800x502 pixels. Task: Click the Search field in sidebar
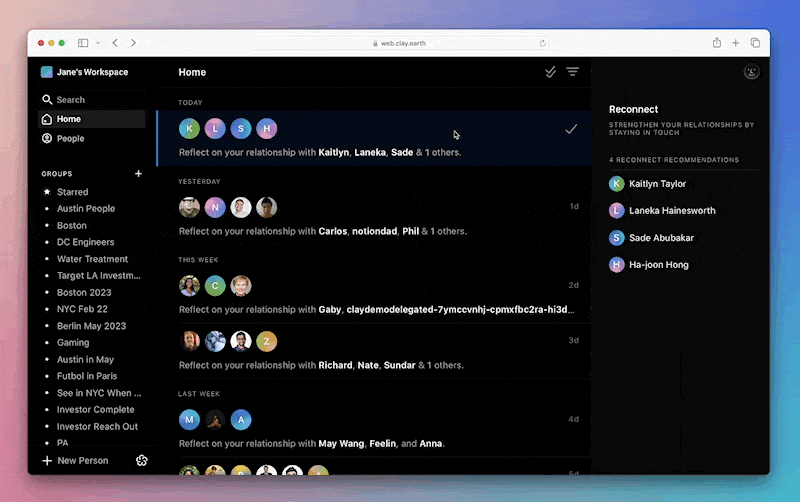(x=92, y=99)
